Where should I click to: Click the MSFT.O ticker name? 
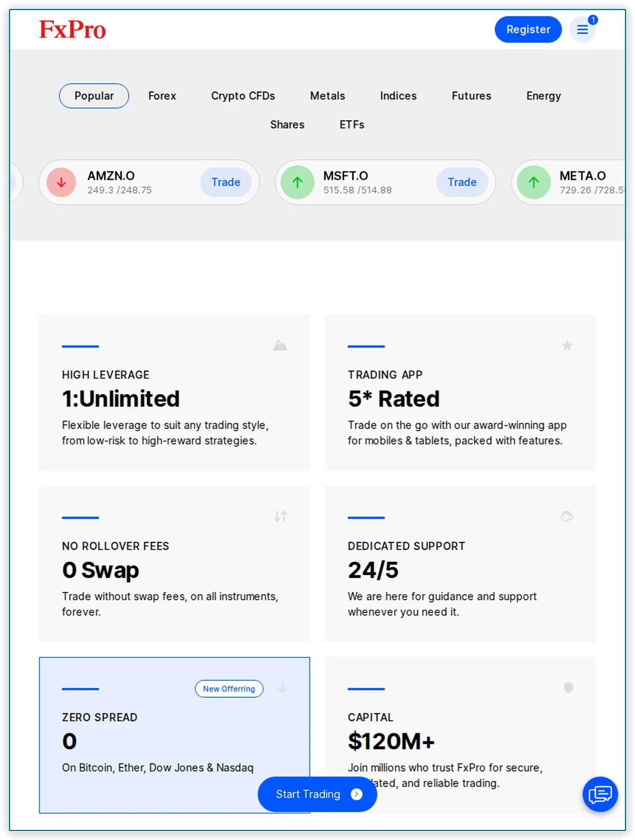coord(346,176)
